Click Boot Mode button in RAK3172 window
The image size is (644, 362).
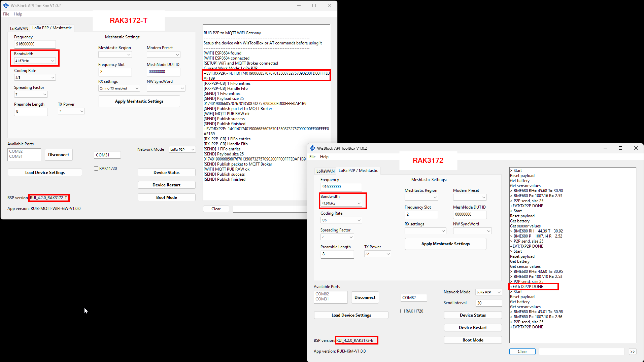click(473, 340)
